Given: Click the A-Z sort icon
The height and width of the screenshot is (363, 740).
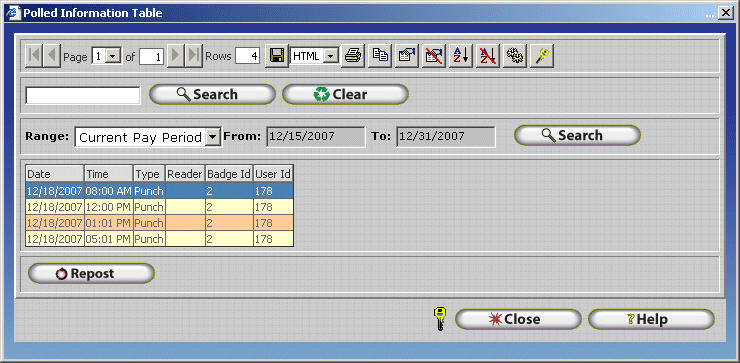Looking at the screenshot, I should coord(461,56).
